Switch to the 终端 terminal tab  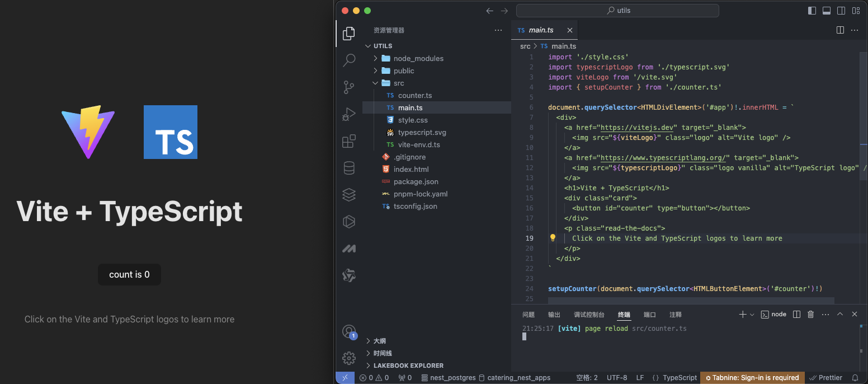pyautogui.click(x=624, y=315)
